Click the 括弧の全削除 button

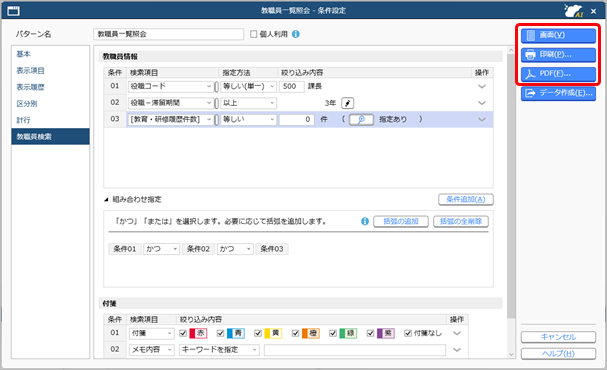(x=461, y=221)
